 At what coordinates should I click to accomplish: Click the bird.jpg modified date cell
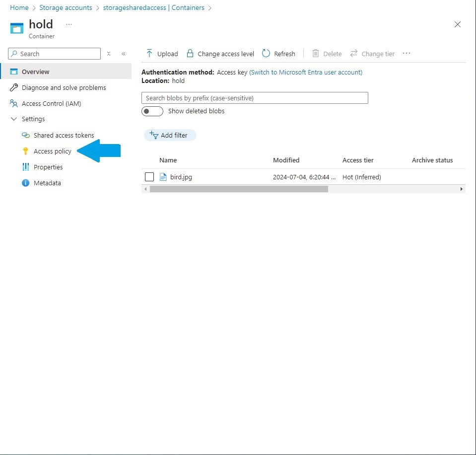pos(304,177)
